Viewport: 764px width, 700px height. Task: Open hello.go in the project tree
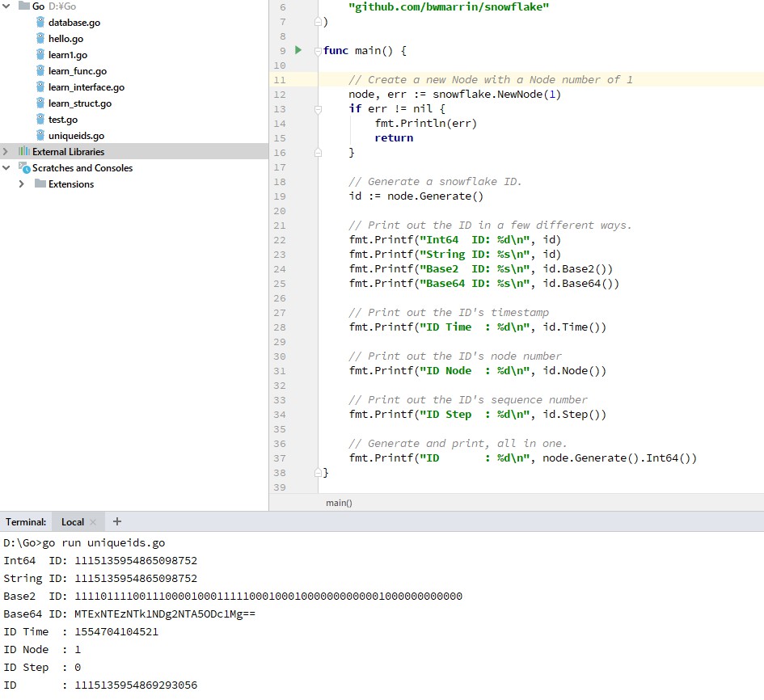pos(65,39)
